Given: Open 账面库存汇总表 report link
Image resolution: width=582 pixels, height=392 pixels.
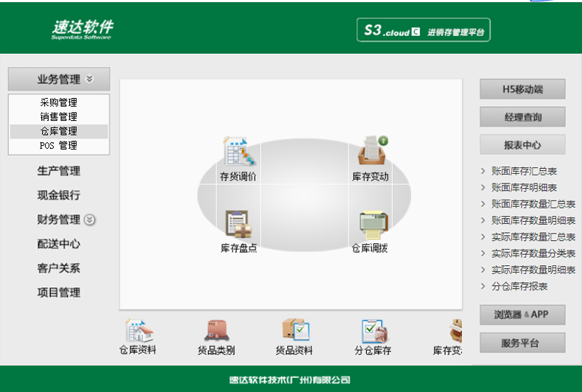Looking at the screenshot, I should 524,171.
